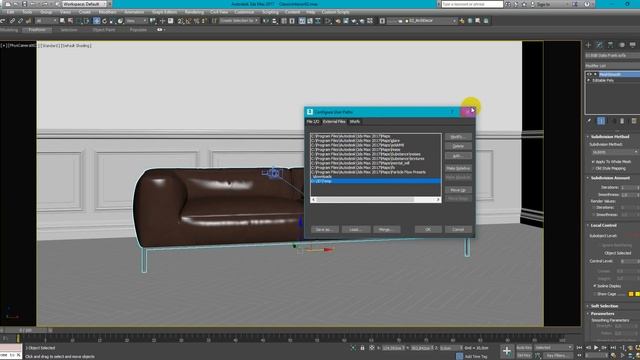Click the Align tool icon

[275, 21]
